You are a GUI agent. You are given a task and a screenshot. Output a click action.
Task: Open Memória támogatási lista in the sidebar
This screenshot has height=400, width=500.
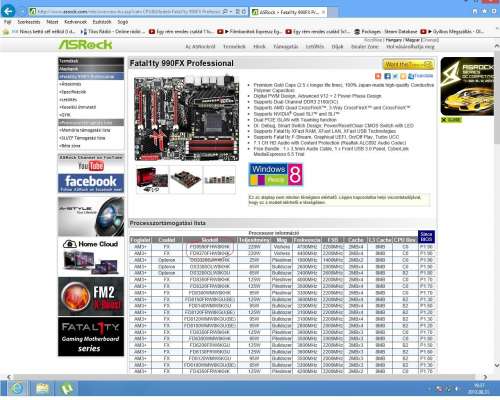point(85,130)
